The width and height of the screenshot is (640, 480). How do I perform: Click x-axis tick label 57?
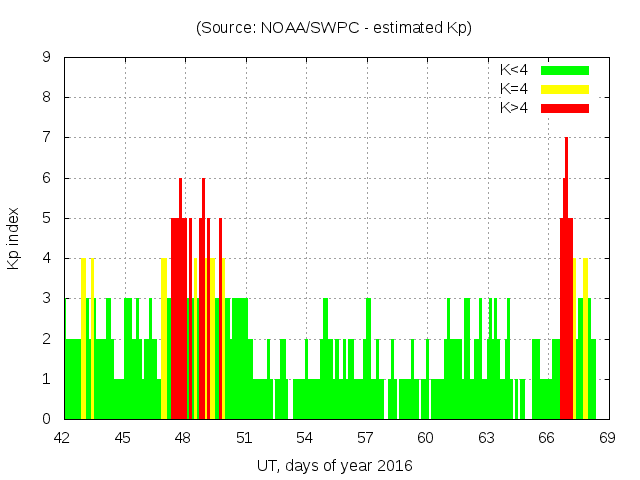tap(365, 437)
